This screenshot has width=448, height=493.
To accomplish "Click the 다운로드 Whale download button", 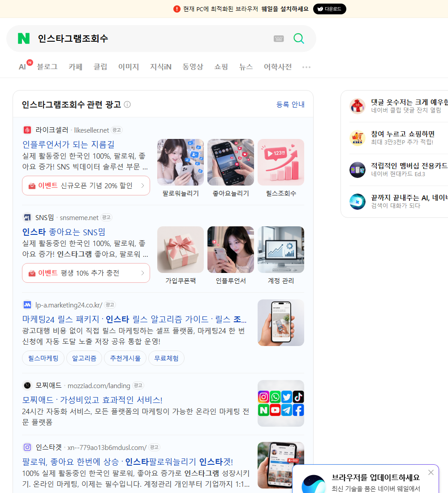I will [x=329, y=9].
